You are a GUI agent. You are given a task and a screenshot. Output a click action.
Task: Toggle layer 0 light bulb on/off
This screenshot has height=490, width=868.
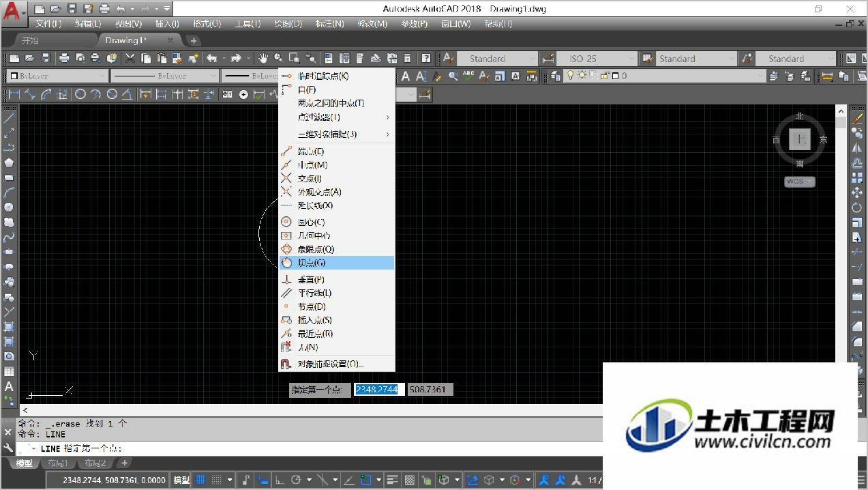571,76
